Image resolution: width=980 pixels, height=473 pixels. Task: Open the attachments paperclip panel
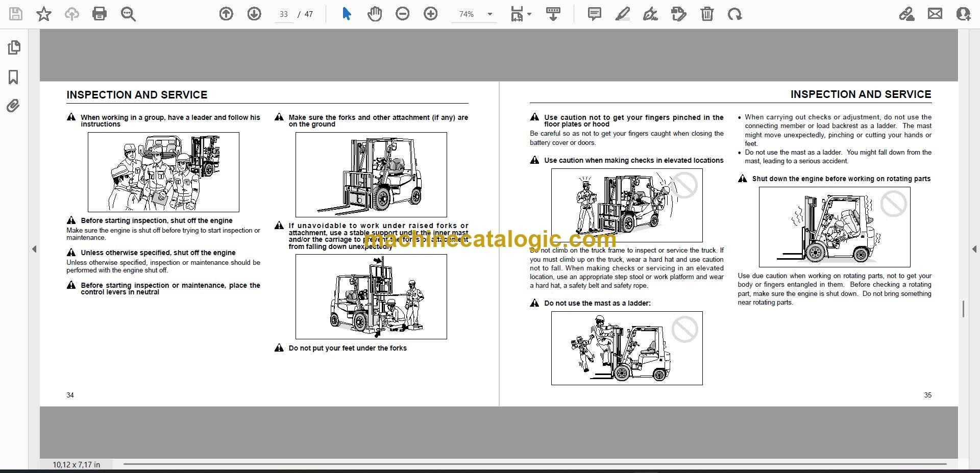[x=13, y=106]
